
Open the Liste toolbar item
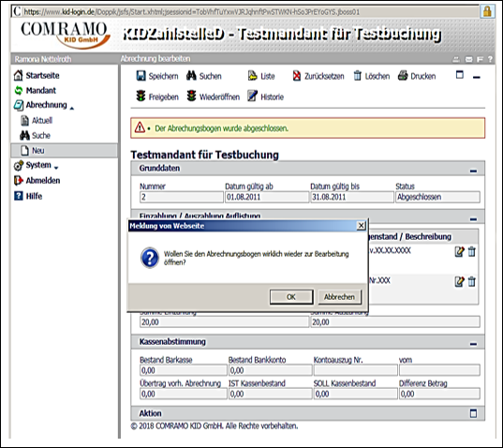tap(261, 76)
